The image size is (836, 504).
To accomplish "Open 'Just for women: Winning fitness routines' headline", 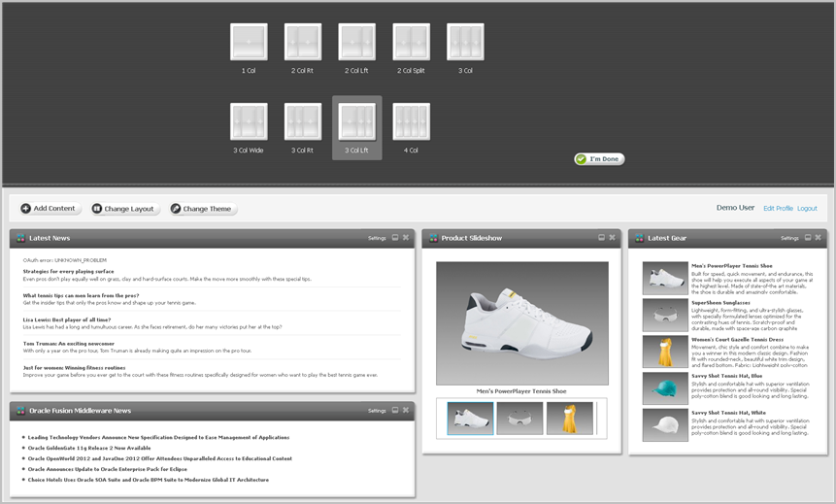I will (x=74, y=368).
